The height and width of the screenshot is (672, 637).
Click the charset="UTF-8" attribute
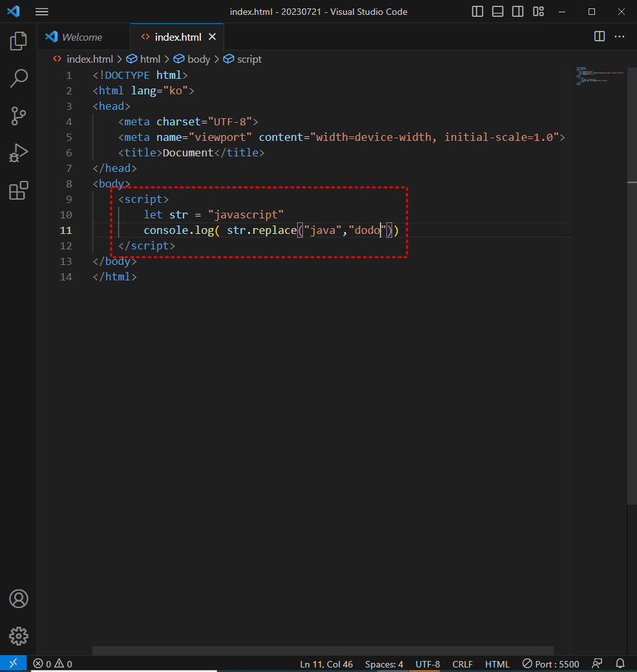204,121
